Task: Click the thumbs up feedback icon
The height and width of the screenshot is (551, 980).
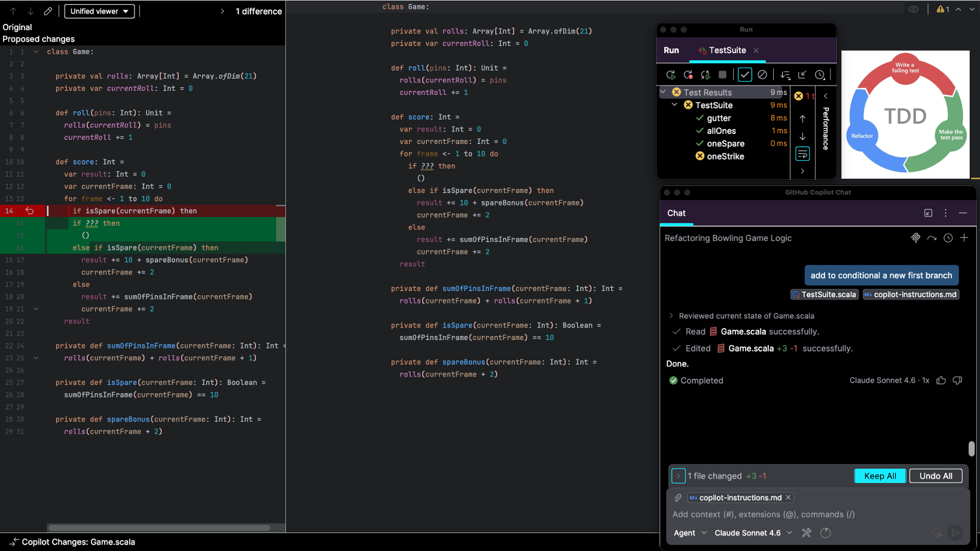Action: coord(941,381)
